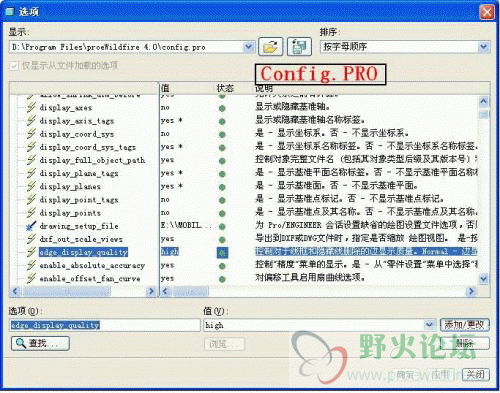
Task: Select the display_coord_sys_tags option
Action: 88,147
